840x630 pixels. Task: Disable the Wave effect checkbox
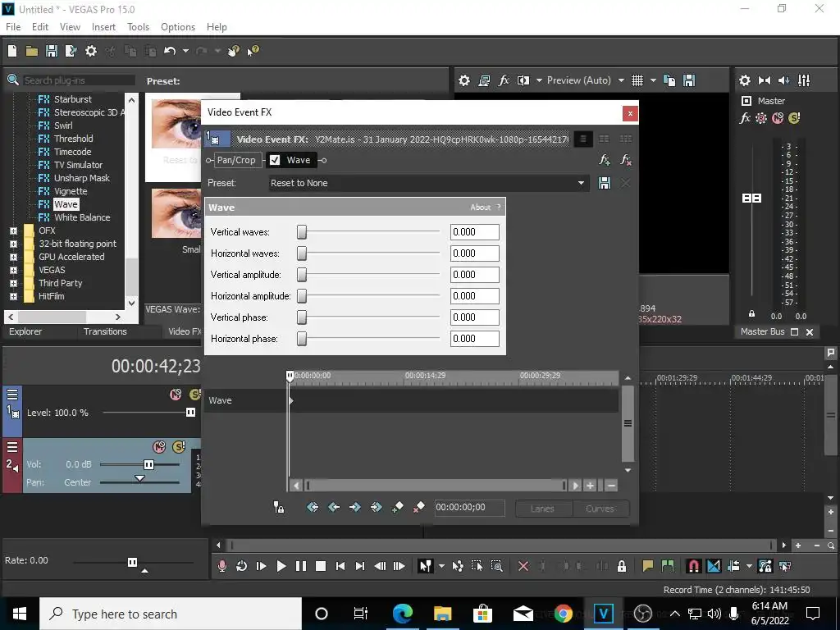tap(275, 160)
